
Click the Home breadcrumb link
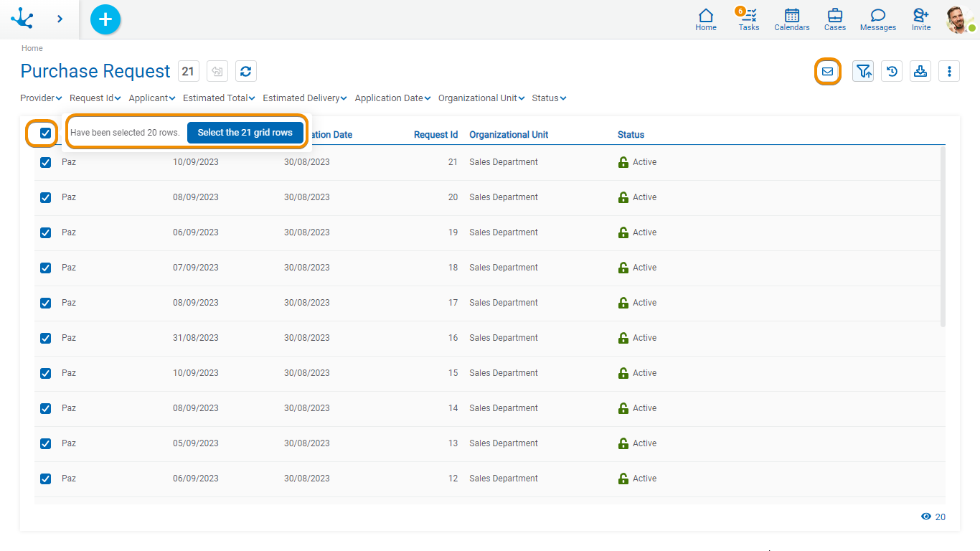(x=32, y=48)
